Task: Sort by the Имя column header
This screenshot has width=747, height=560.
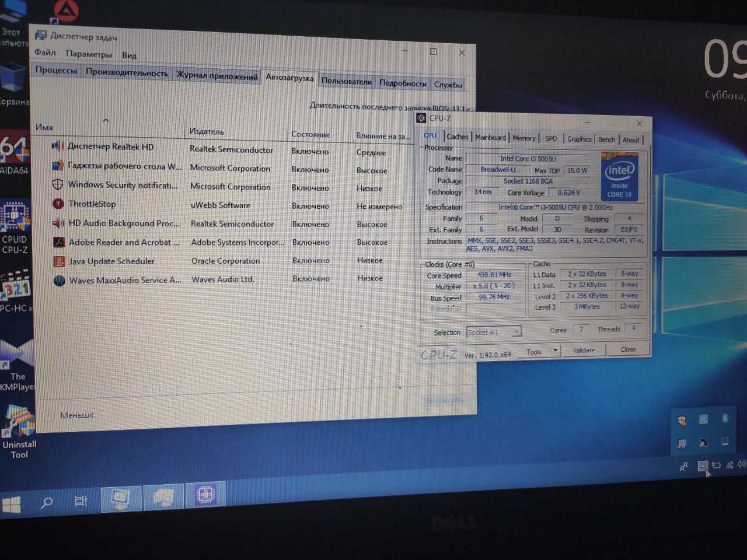Action: (44, 127)
